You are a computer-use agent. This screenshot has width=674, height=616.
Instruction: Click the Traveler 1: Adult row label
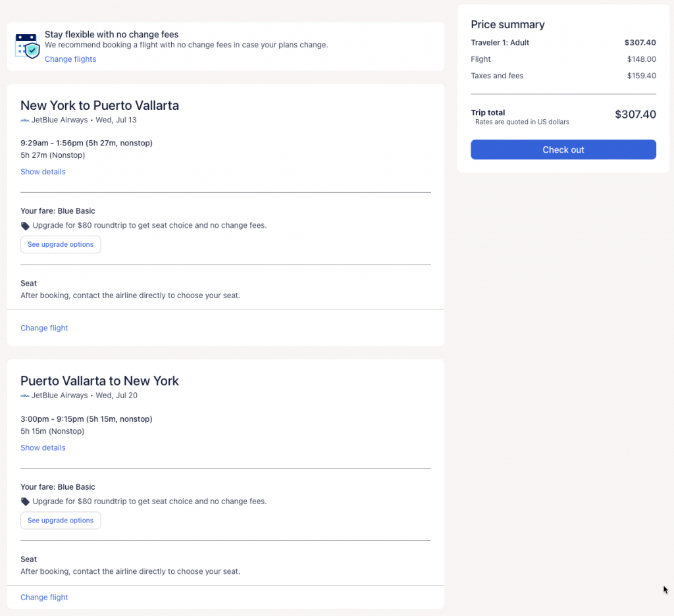point(500,43)
